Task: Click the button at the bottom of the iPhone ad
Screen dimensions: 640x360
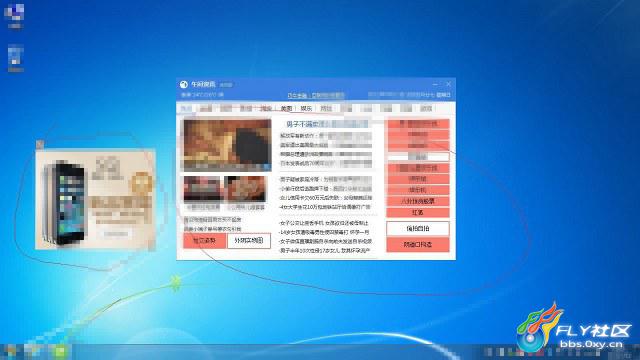Action: point(116,234)
